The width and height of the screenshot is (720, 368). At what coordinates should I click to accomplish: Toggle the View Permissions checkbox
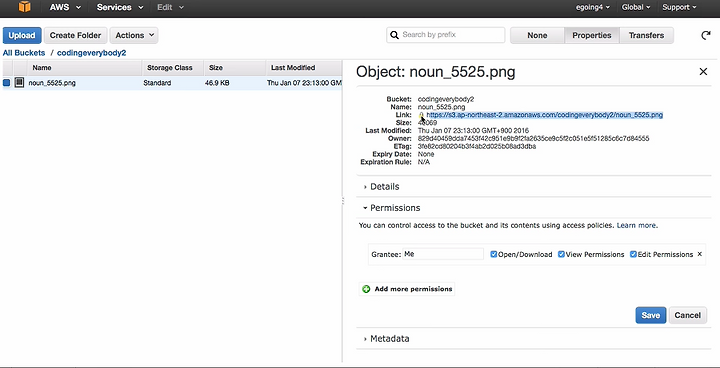[x=561, y=254]
